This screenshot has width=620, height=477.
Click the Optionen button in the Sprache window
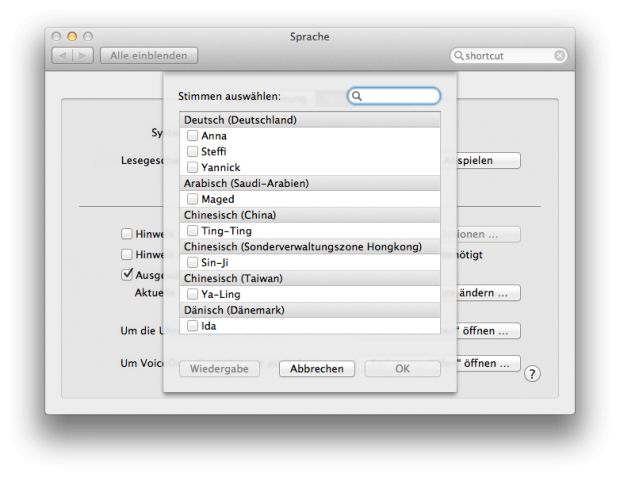[488, 234]
